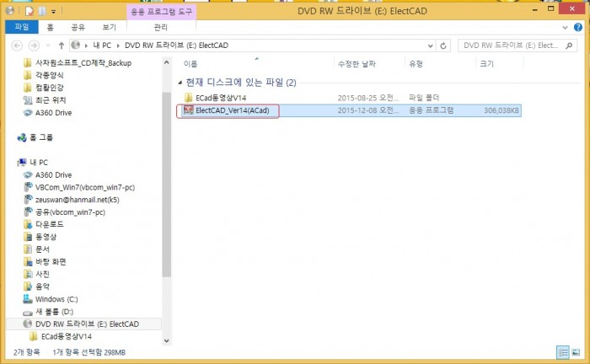The height and width of the screenshot is (364, 590).
Task: Switch to the 공유 ribbon tab
Action: click(78, 27)
